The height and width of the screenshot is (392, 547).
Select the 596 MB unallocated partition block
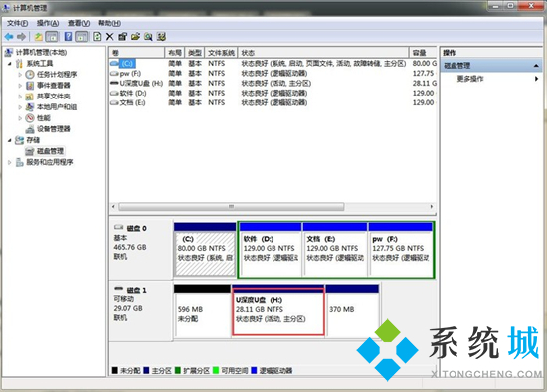(x=202, y=311)
